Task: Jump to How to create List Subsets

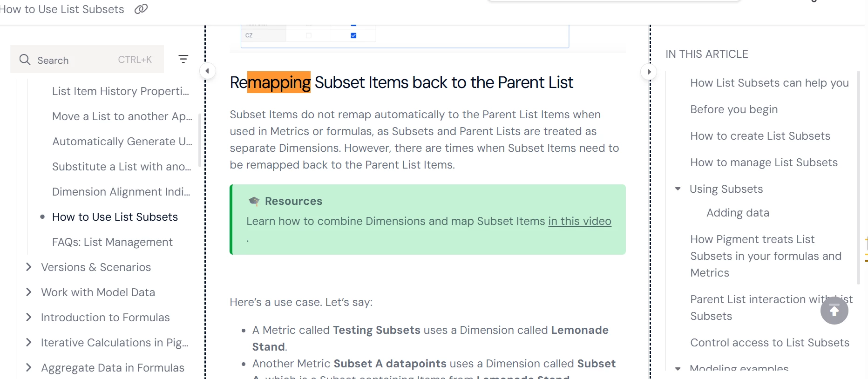Action: [x=760, y=136]
